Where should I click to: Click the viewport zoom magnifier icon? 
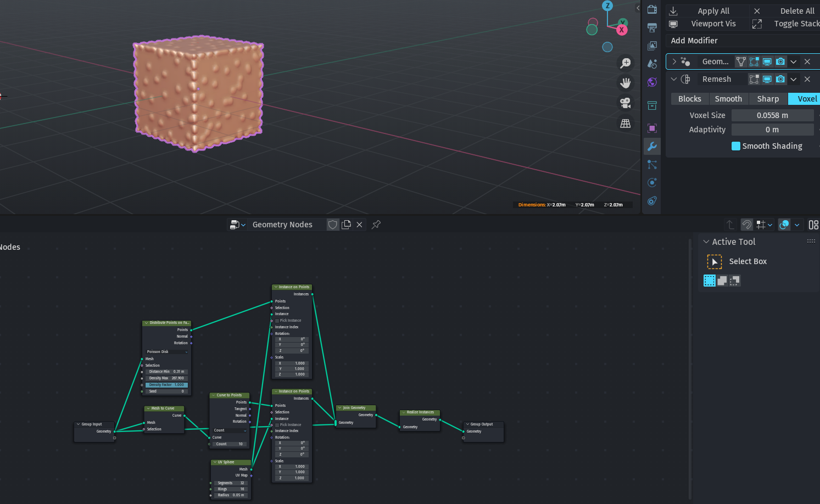[x=625, y=63]
